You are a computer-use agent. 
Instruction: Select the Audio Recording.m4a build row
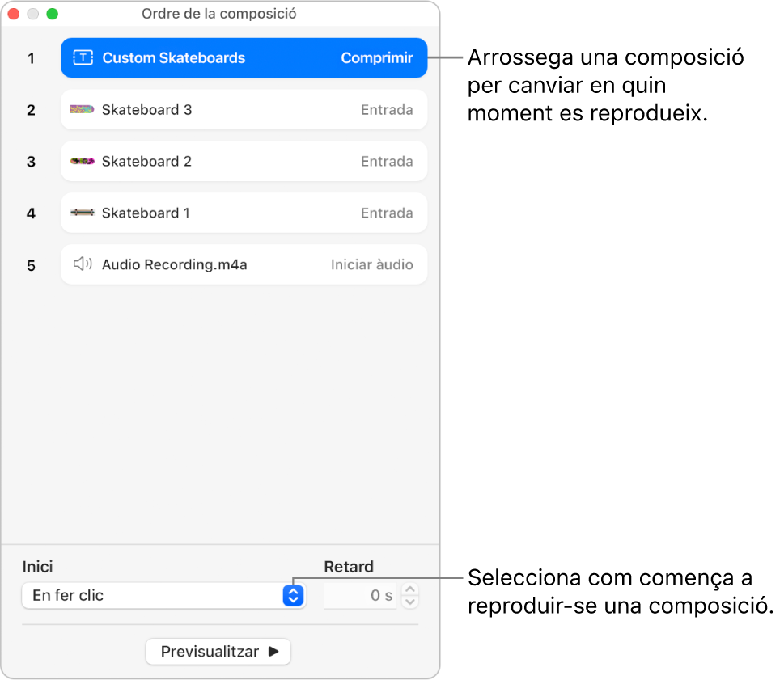(244, 265)
